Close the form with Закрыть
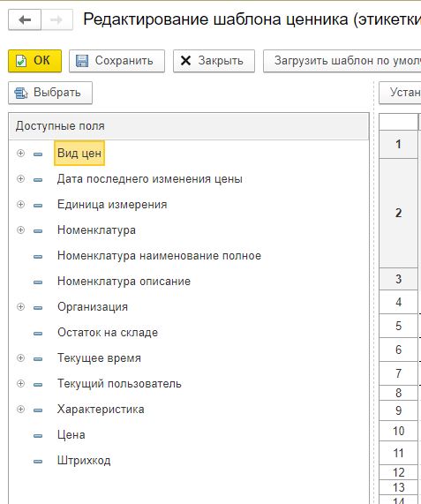Screen dimensions: 421x504 [x=214, y=61]
